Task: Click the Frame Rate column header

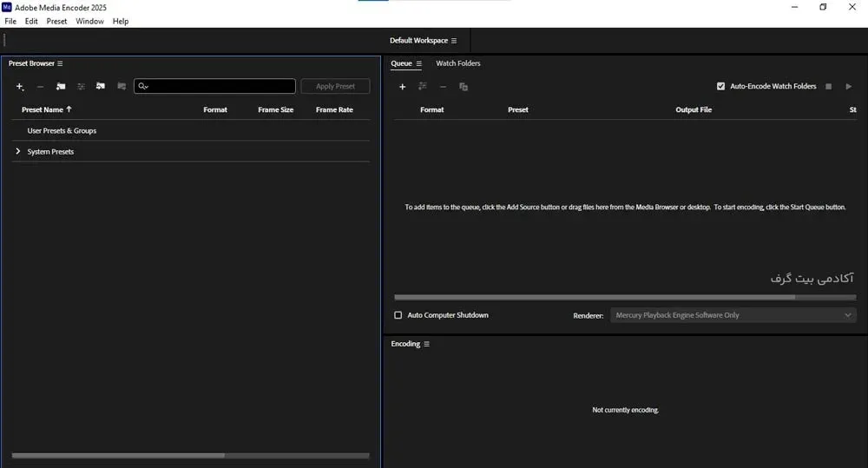Action: pos(334,109)
